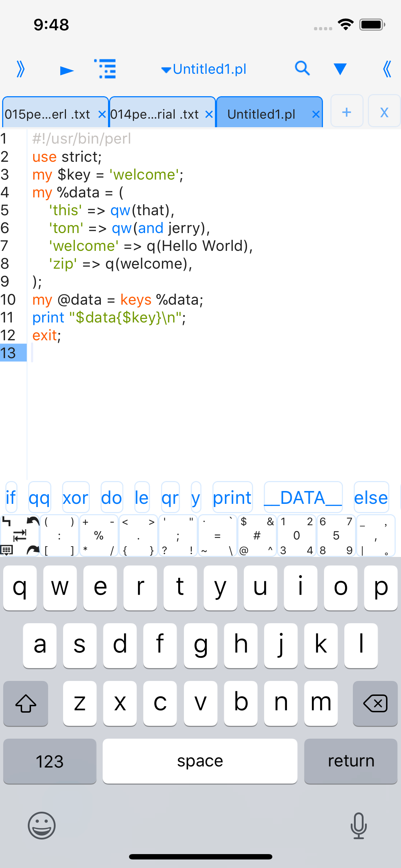Insert the 'xor' keyword suggestion

pos(76,497)
